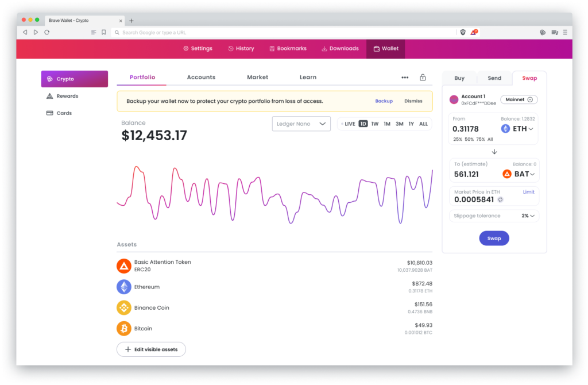Click the Backup link in the banner
Image resolution: width=588 pixels, height=385 pixels.
tap(384, 101)
